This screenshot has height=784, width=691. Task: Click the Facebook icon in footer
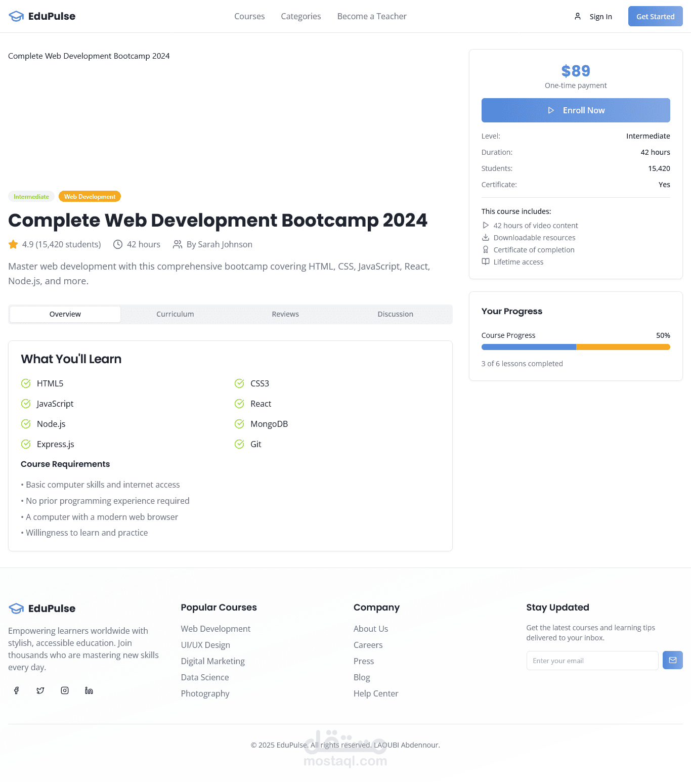click(x=16, y=690)
